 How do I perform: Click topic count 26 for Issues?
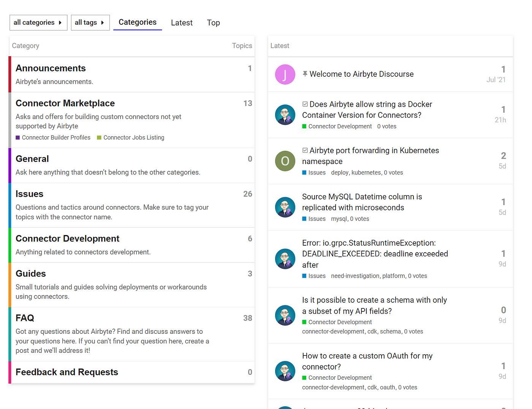coord(248,194)
